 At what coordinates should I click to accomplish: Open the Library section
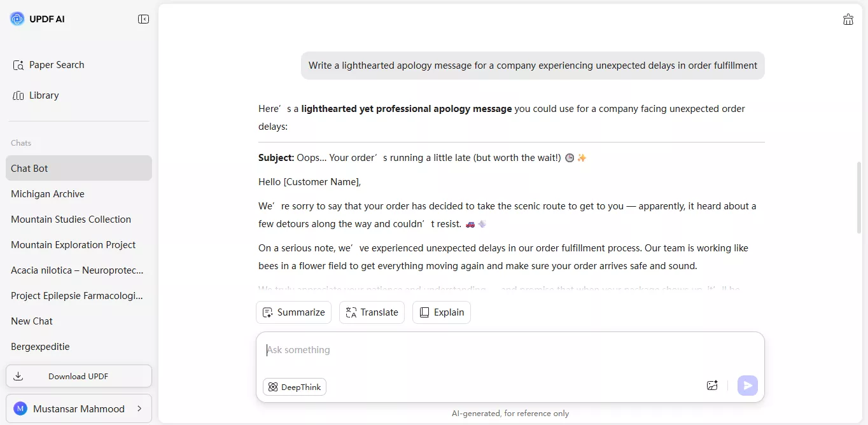point(43,95)
